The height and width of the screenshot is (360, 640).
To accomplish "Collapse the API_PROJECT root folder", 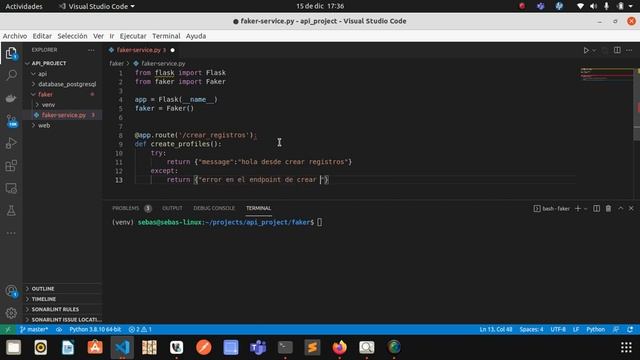I will (x=62, y=63).
